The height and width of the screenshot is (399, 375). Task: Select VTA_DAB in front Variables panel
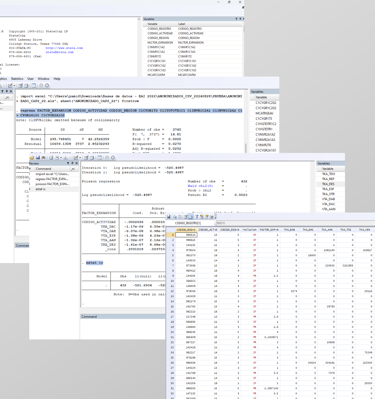[328, 199]
